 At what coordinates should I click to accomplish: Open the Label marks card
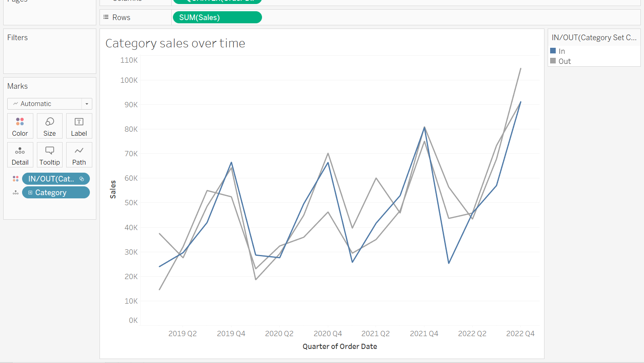click(79, 126)
